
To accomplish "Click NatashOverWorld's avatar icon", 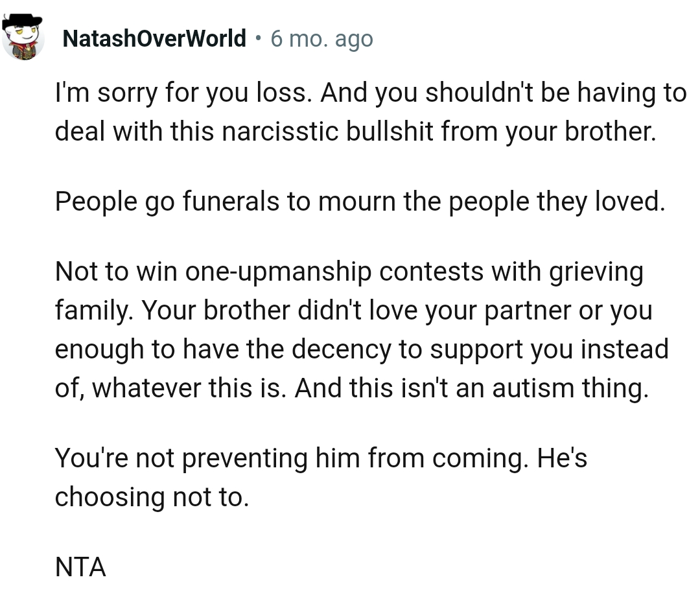I will [23, 37].
